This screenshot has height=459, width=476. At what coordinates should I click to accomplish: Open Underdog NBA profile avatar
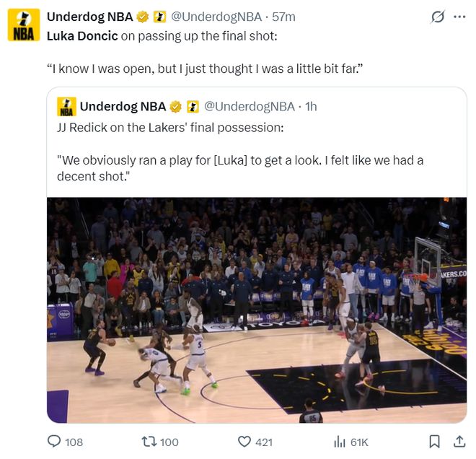click(24, 26)
